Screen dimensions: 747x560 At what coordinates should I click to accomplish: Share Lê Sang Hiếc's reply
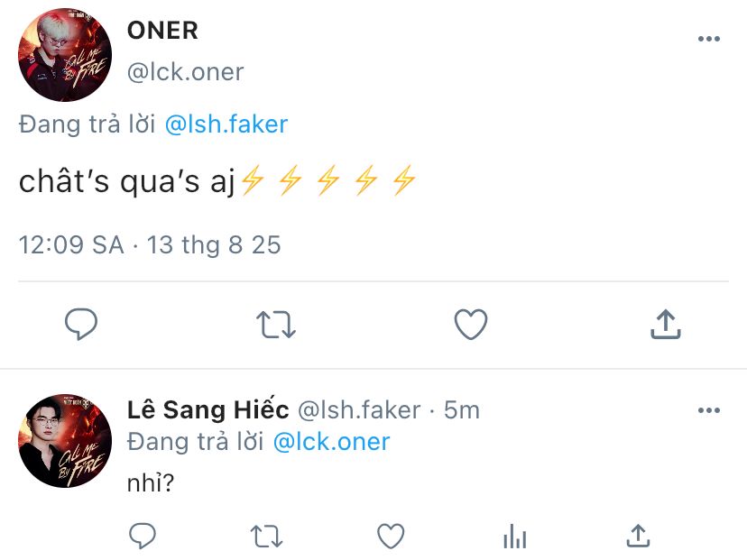[638, 536]
